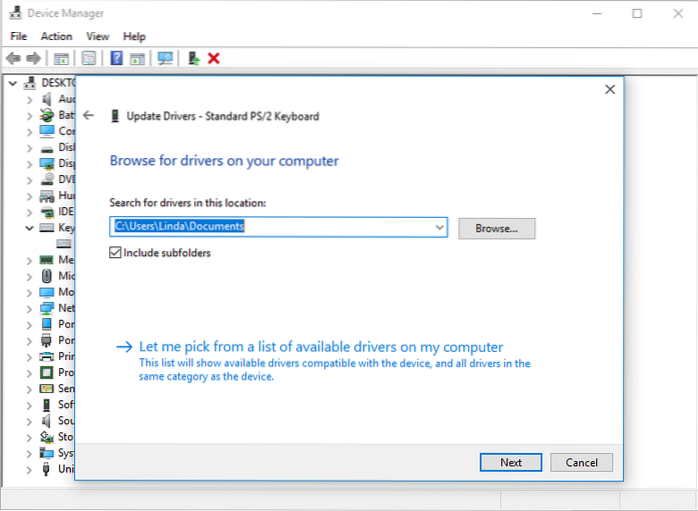Expand the Audio inputs tree node
The width and height of the screenshot is (698, 511).
coord(28,99)
